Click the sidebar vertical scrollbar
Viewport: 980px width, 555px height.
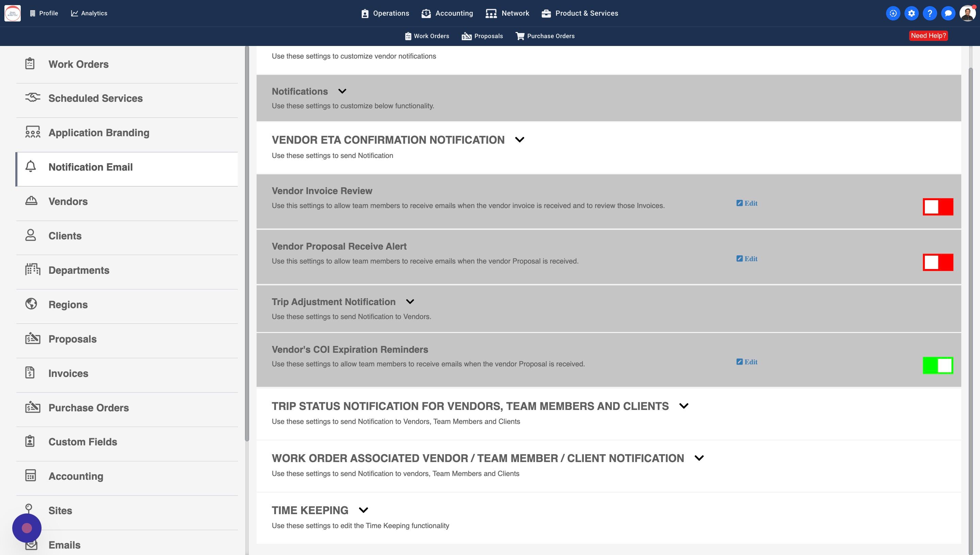(x=247, y=244)
